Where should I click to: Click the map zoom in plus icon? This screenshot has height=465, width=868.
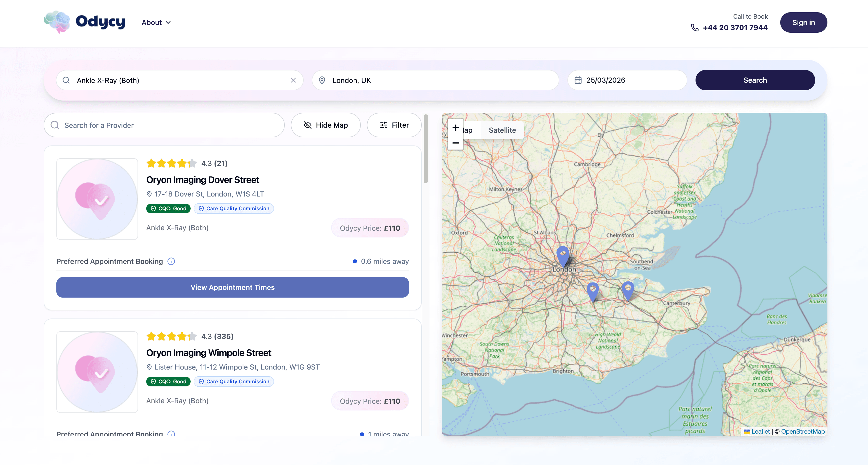(x=455, y=128)
